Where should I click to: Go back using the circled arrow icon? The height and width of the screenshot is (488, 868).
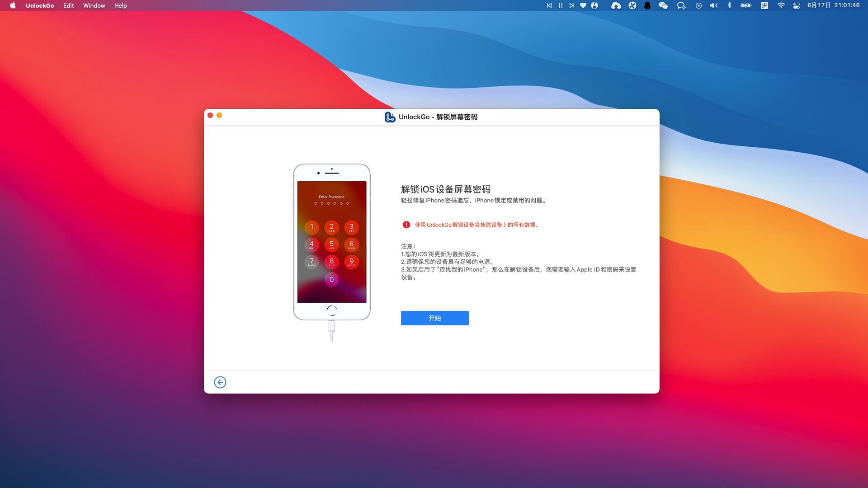(220, 382)
